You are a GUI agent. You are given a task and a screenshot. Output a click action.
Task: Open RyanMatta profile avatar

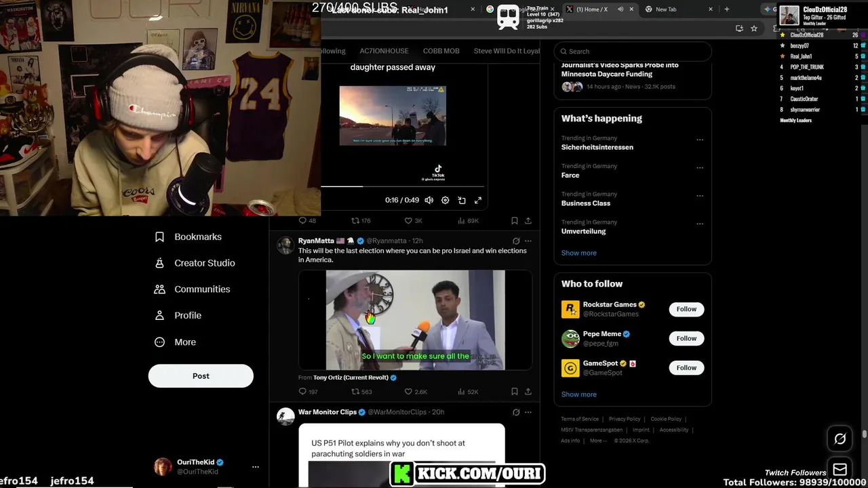click(x=285, y=245)
